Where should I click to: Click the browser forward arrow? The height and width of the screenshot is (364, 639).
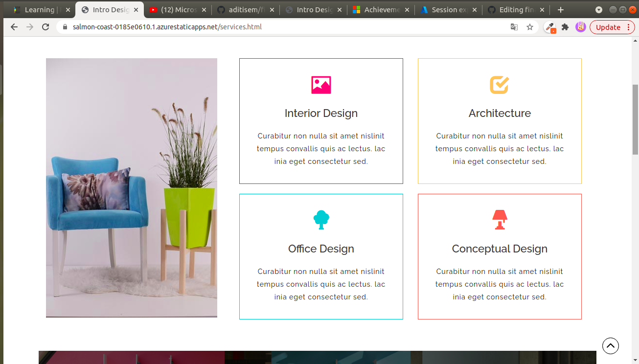point(30,27)
